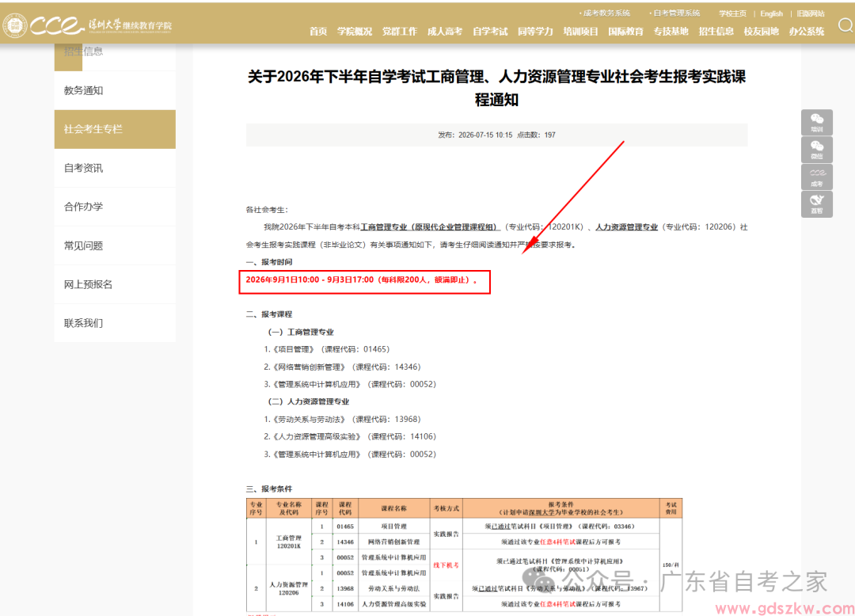This screenshot has height=616, width=855.
Task: Open the 自考管理系统 link
Action: click(676, 13)
